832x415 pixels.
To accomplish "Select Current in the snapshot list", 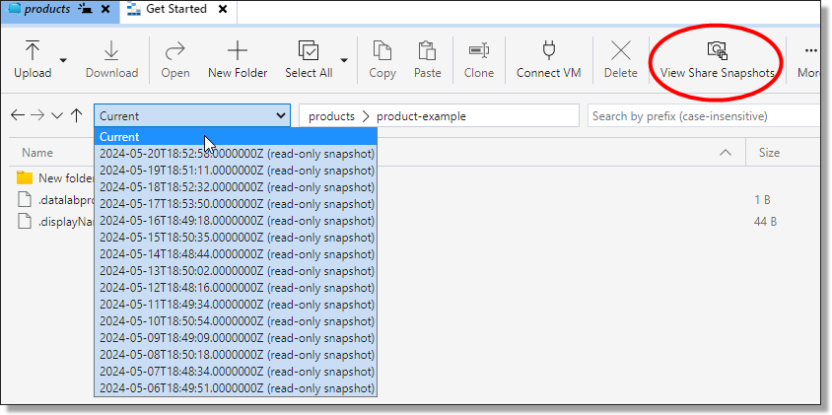I will [x=236, y=136].
